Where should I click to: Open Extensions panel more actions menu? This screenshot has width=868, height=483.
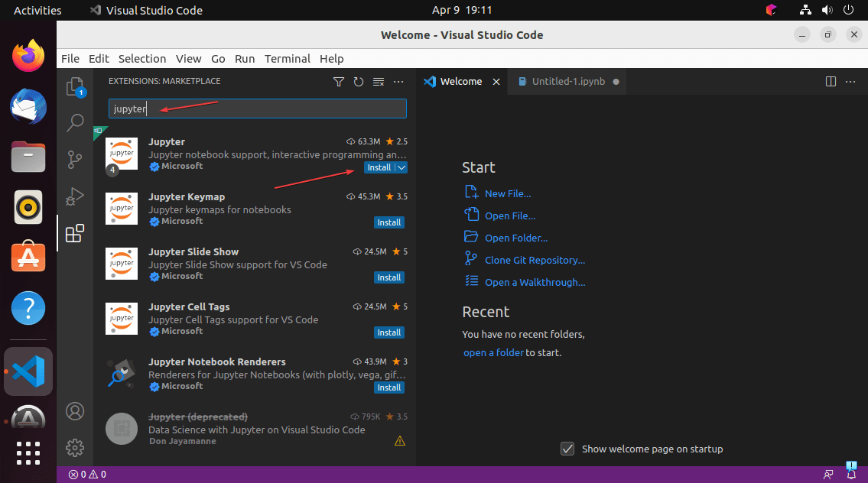click(398, 82)
